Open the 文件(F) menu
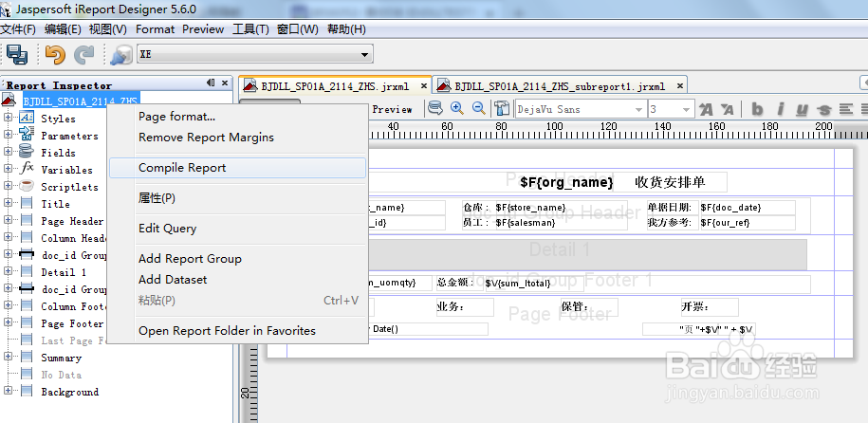The image size is (868, 423). point(18,29)
